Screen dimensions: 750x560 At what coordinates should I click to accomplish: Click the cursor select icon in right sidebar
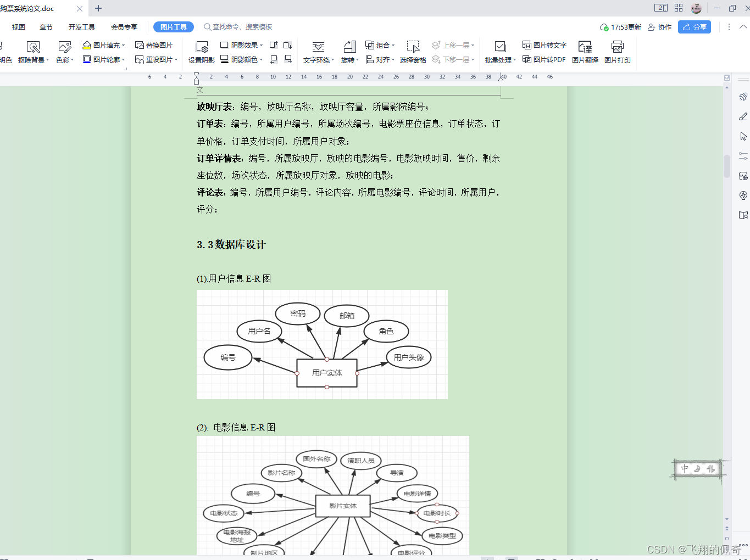(x=743, y=136)
